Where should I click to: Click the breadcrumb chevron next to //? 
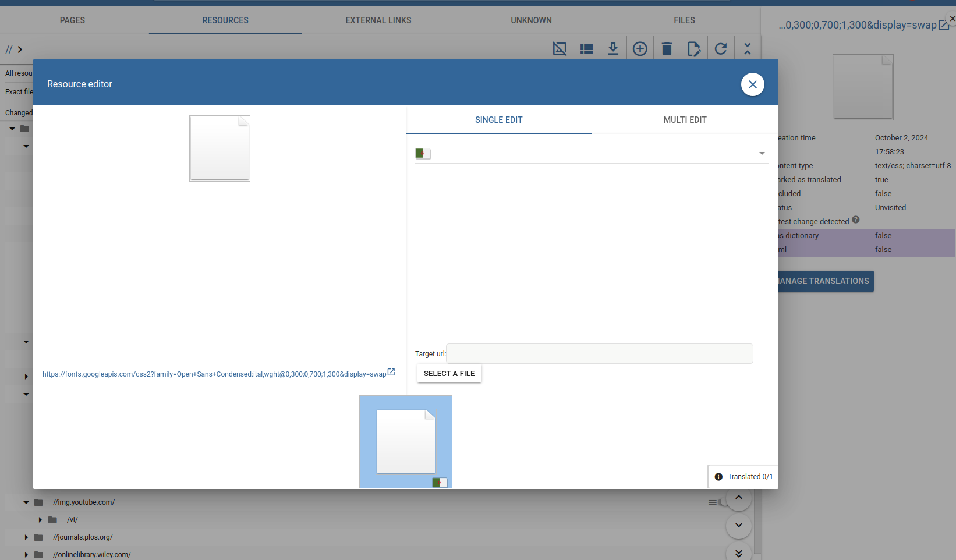(20, 49)
